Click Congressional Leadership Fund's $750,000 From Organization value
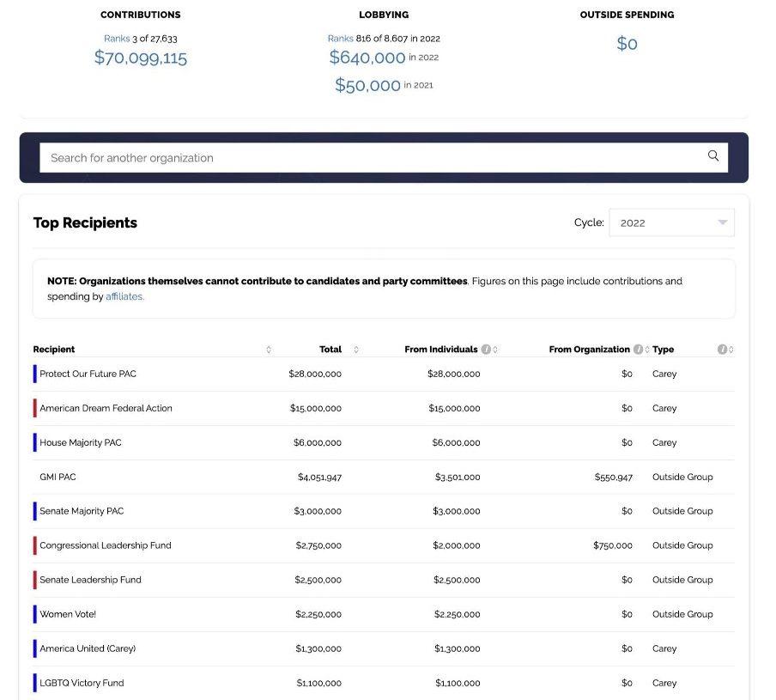Image resolution: width=776 pixels, height=700 pixels. (x=613, y=545)
